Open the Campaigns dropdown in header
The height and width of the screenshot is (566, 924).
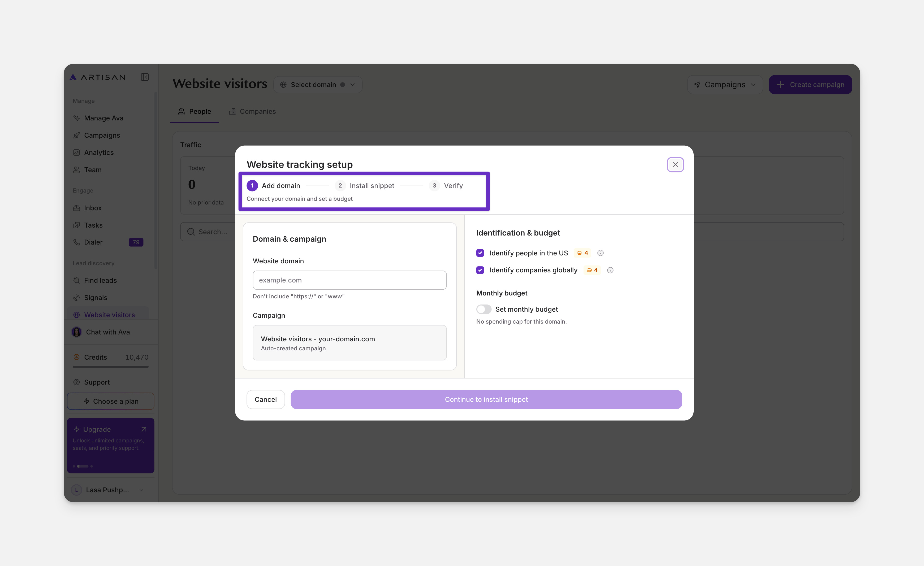coord(724,85)
